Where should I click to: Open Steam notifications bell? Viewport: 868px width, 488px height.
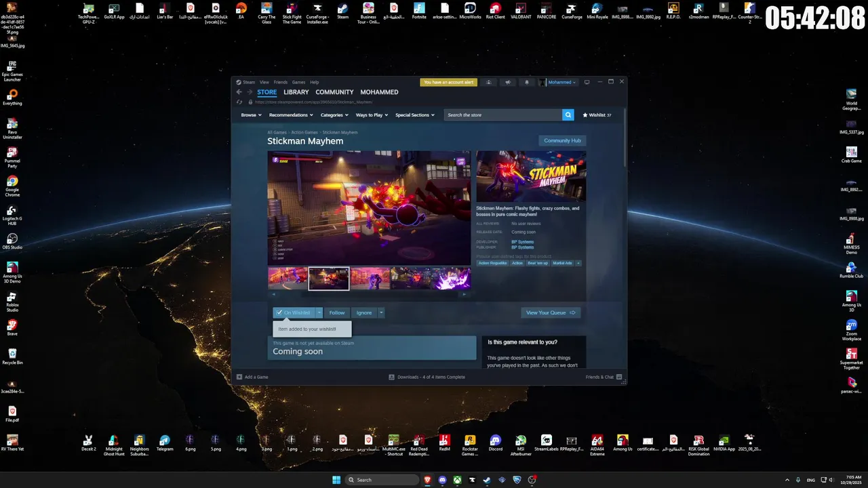[527, 82]
